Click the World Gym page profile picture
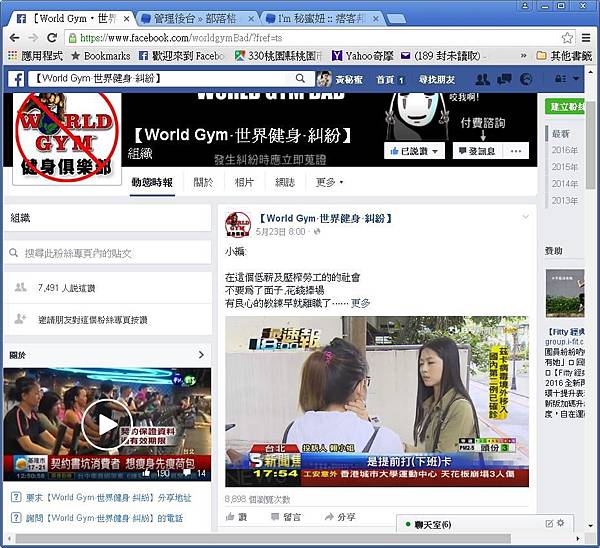The image size is (600, 548). click(67, 138)
